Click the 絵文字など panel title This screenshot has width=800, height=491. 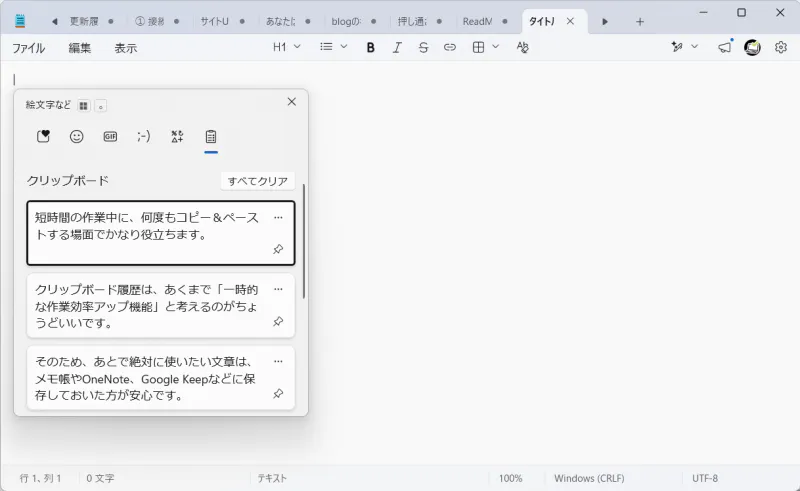coord(48,105)
